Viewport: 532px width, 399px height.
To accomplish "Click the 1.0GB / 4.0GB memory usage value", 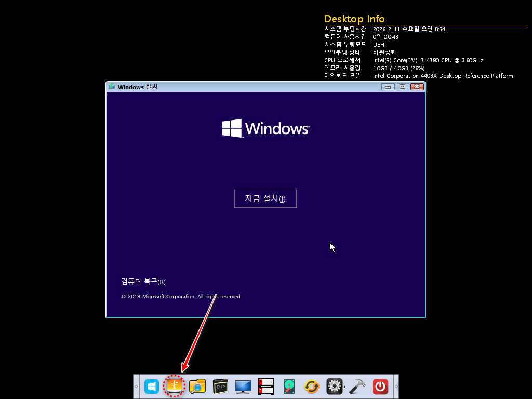I will pyautogui.click(x=398, y=68).
